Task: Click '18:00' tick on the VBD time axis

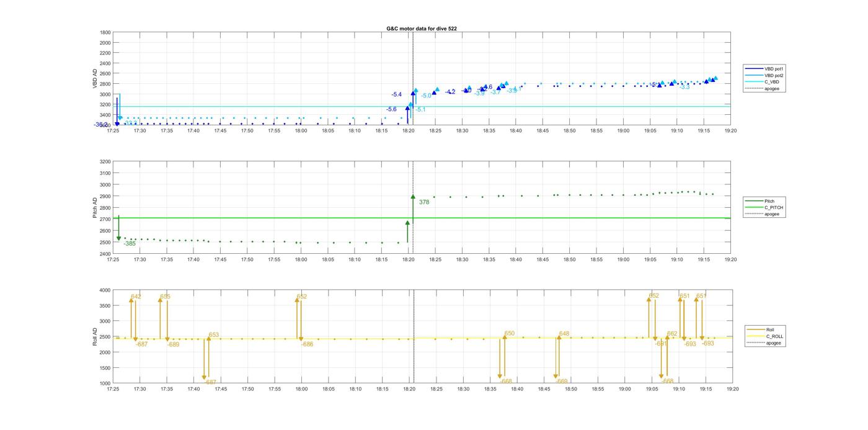Action: (301, 130)
